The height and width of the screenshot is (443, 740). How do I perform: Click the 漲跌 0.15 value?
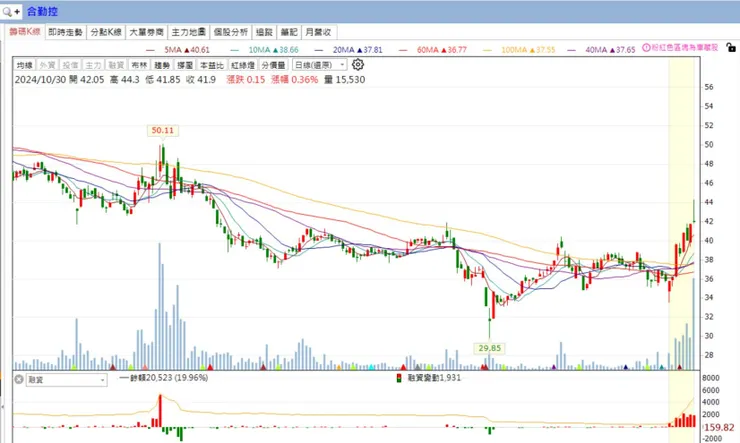[x=245, y=80]
